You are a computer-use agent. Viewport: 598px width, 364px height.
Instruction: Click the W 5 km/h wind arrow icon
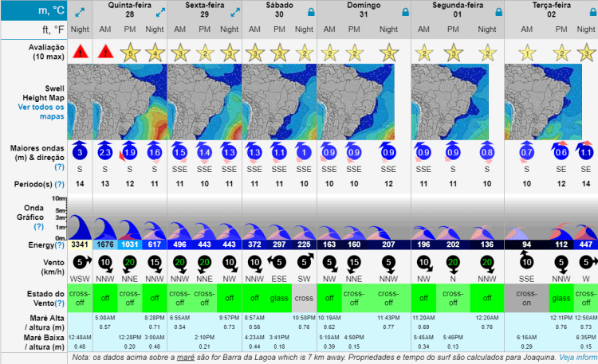(588, 262)
